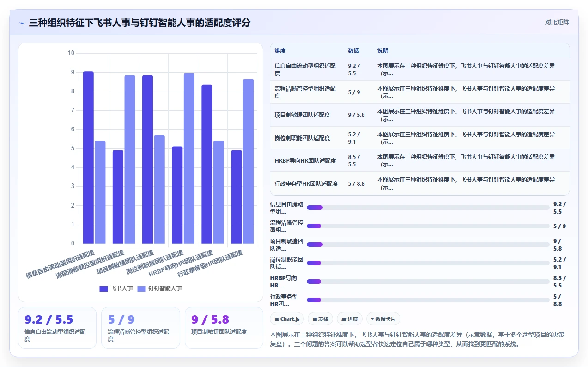Screen dimensions: 588x367
Task: Open the 9.2 / 5.5 data card
Action: click(x=57, y=328)
